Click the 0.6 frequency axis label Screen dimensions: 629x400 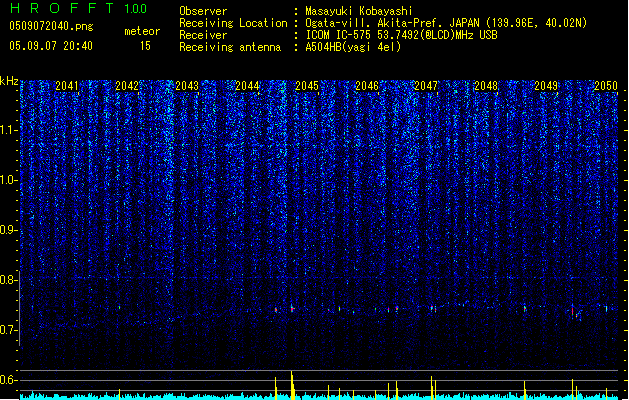coord(9,380)
